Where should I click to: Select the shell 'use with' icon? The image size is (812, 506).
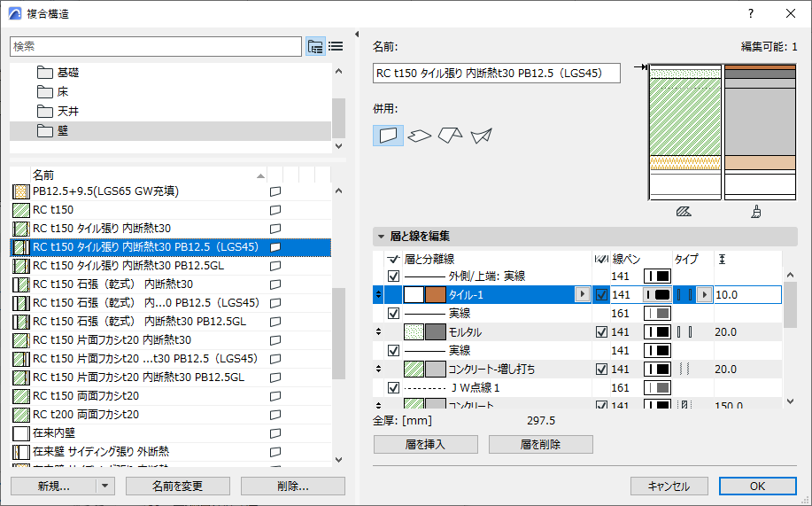click(x=481, y=136)
